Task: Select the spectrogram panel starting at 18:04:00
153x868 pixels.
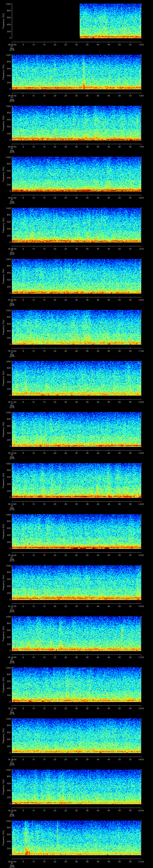Action: 77,21
